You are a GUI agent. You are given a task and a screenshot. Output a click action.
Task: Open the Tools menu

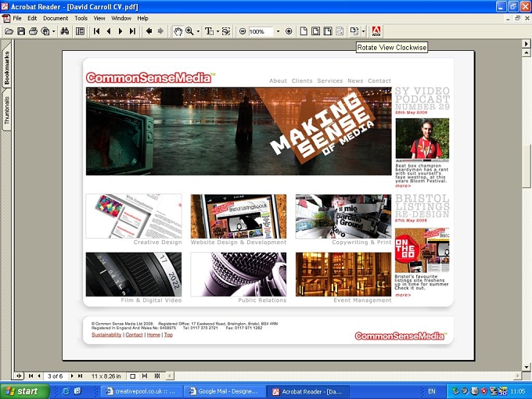pos(81,18)
